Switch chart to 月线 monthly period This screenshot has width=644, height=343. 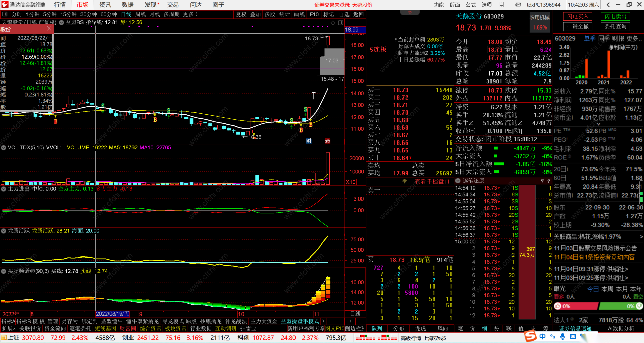(x=155, y=14)
